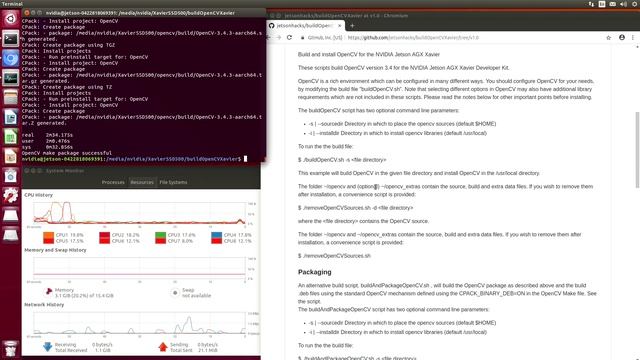This screenshot has width=640, height=360.
Task: Click the CPU1 orange color swatch
Action: coord(48,235)
